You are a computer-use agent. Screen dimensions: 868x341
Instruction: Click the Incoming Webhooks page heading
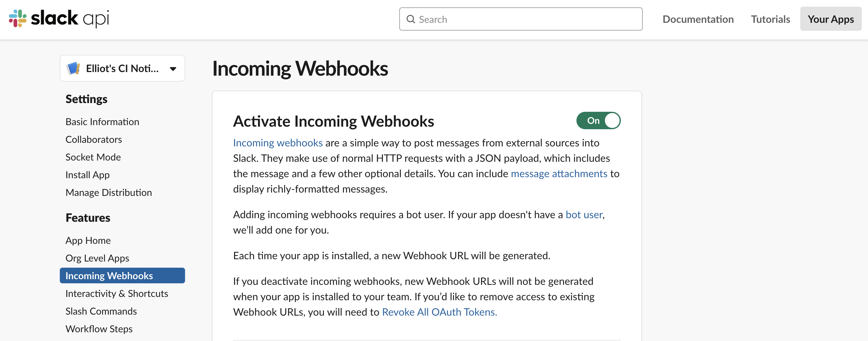(300, 69)
